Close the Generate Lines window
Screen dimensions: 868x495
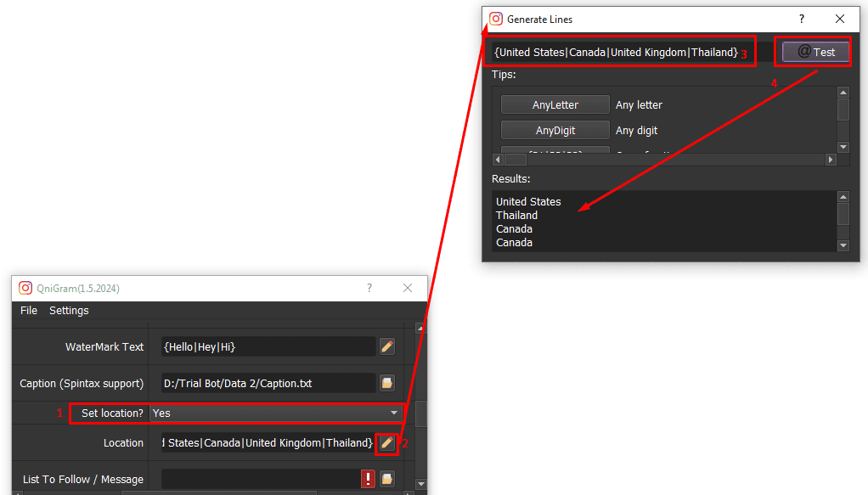coord(840,19)
